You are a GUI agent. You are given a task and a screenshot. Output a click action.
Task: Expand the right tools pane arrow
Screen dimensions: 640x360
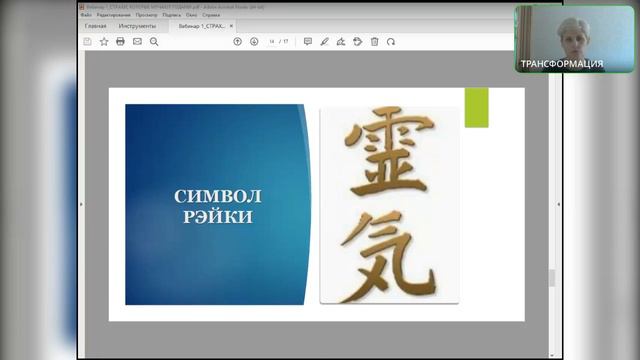pyautogui.click(x=559, y=204)
